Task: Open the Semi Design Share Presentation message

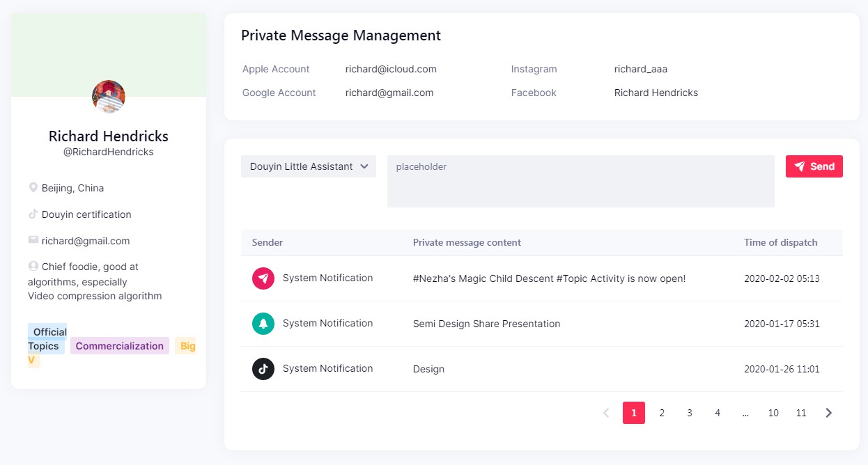Action: click(486, 324)
